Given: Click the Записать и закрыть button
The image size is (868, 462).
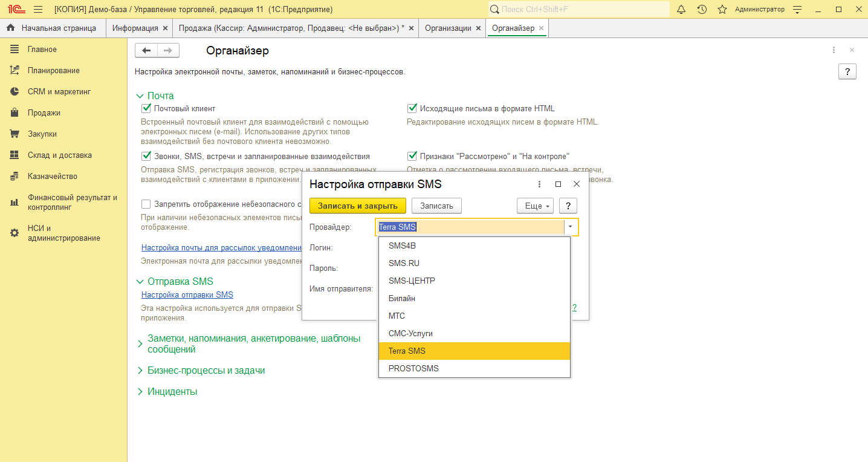Looking at the screenshot, I should click(x=358, y=206).
